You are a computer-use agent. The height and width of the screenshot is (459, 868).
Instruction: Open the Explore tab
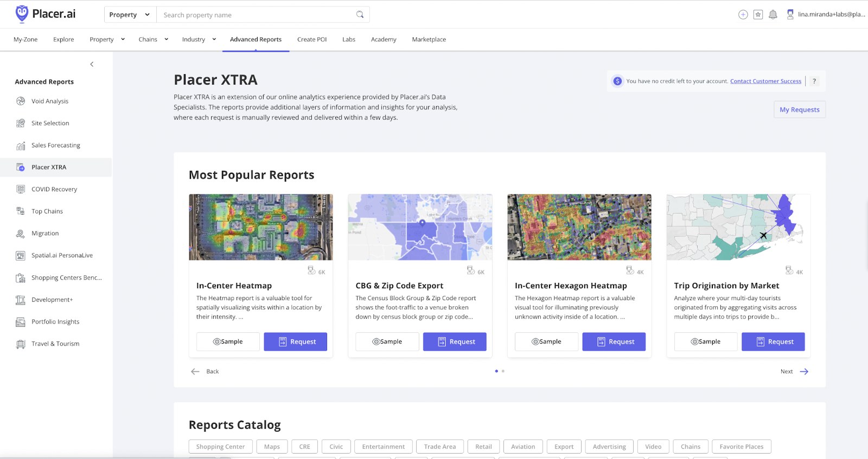(x=63, y=40)
